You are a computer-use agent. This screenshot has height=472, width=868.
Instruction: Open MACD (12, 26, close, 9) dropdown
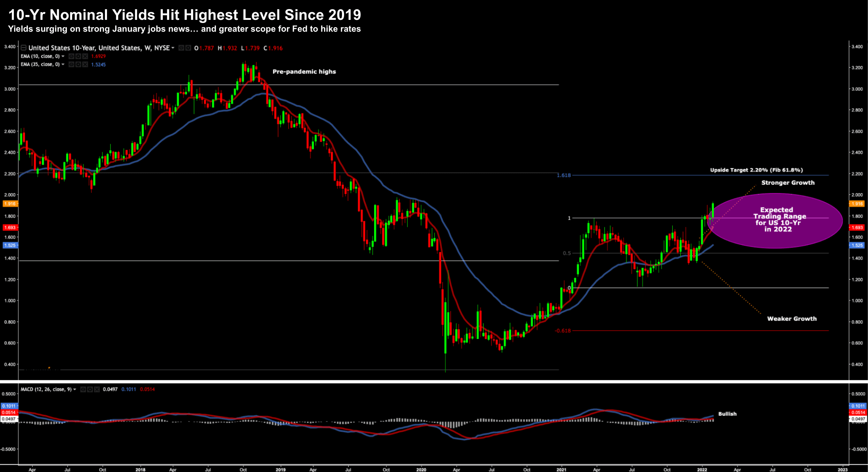click(75, 389)
